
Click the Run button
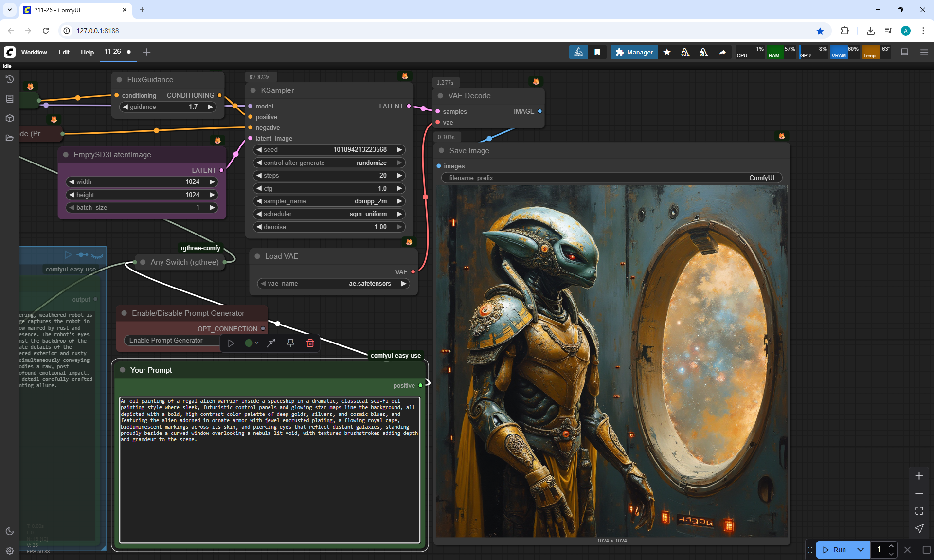pyautogui.click(x=835, y=550)
